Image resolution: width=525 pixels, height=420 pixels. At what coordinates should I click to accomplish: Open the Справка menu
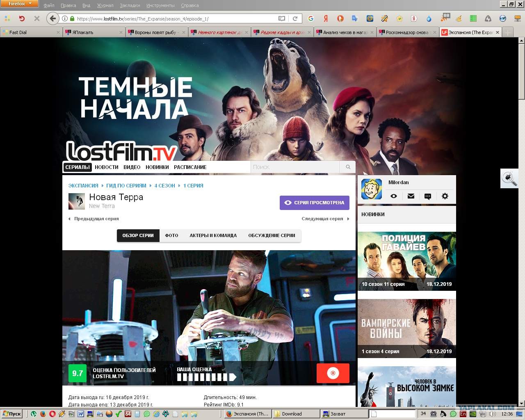click(x=189, y=5)
